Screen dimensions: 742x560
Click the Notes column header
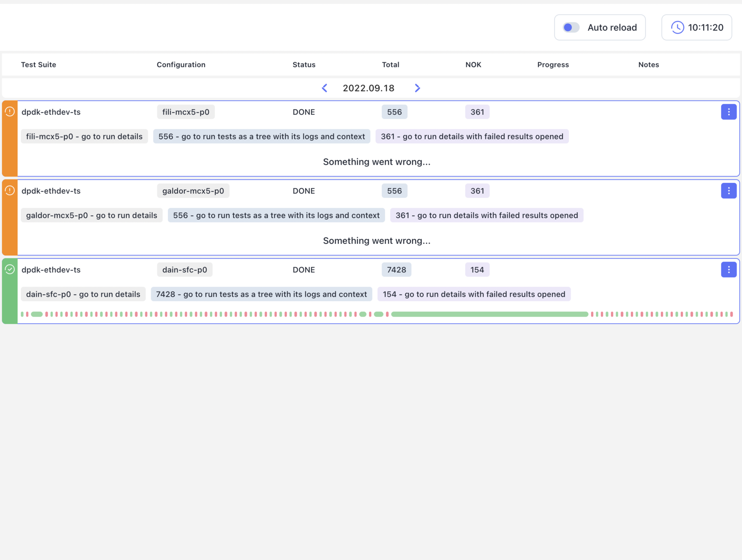pos(648,64)
